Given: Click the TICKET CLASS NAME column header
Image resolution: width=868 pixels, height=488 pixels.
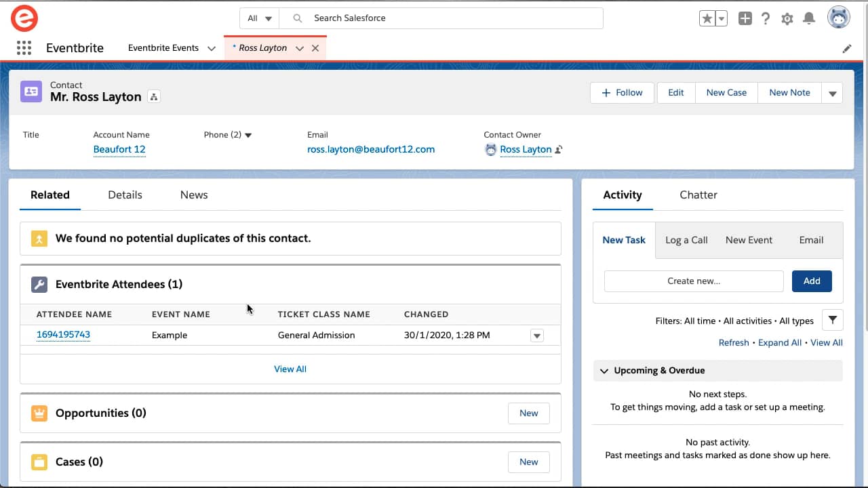Looking at the screenshot, I should [x=324, y=314].
